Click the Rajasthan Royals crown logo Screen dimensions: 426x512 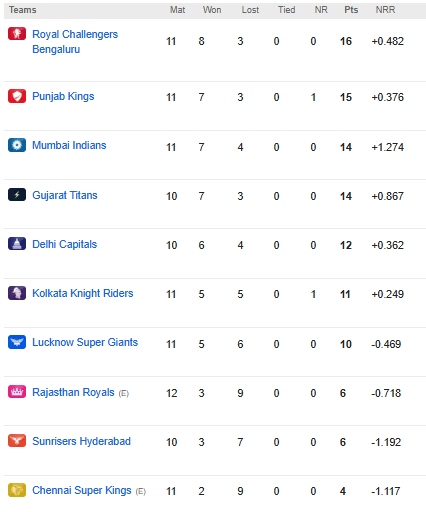[17, 392]
